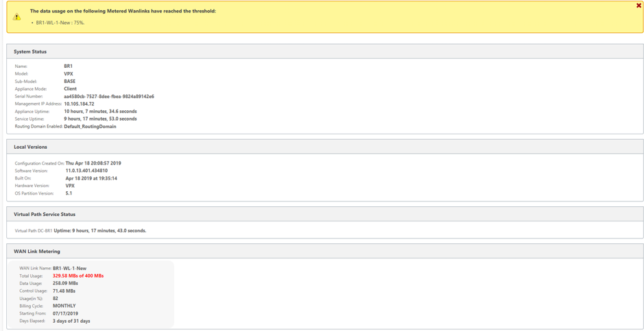This screenshot has width=644, height=331.
Task: Select the management IP address 10.105.184.72
Action: (80, 103)
